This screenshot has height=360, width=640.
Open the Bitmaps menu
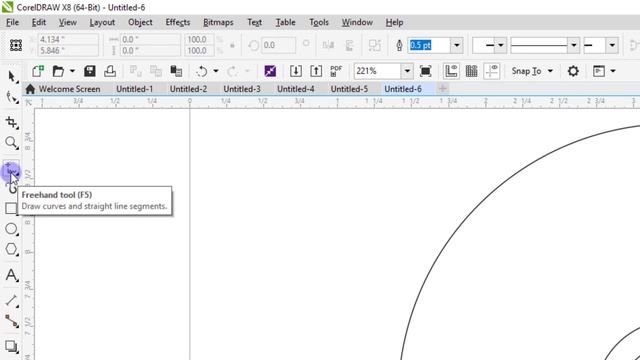point(218,22)
